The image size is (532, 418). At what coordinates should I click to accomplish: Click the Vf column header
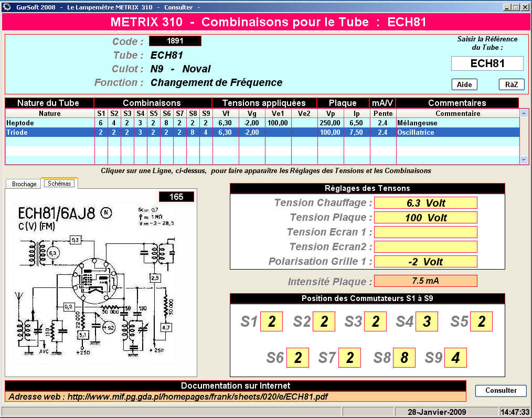pos(226,113)
